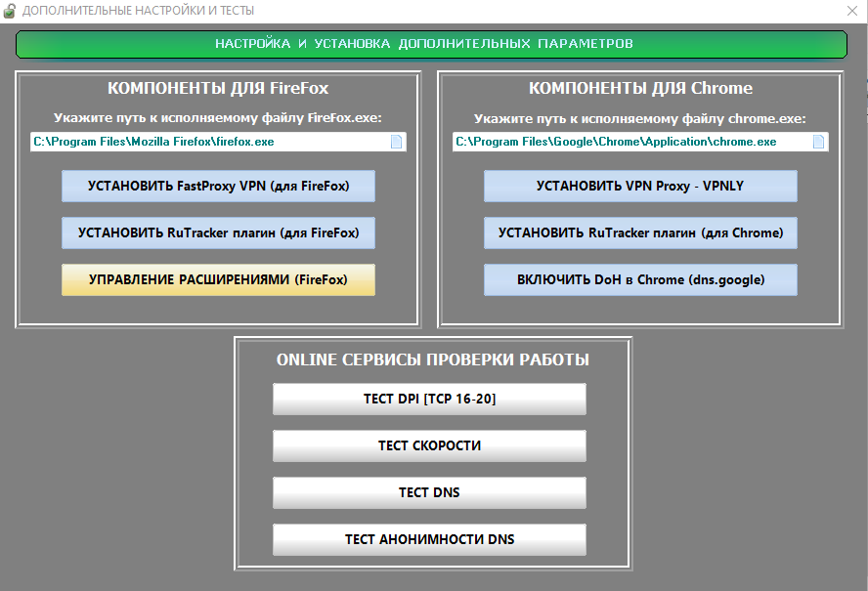Install RuTracker плагин for Chrome
Screen dimensions: 868x591
640,233
